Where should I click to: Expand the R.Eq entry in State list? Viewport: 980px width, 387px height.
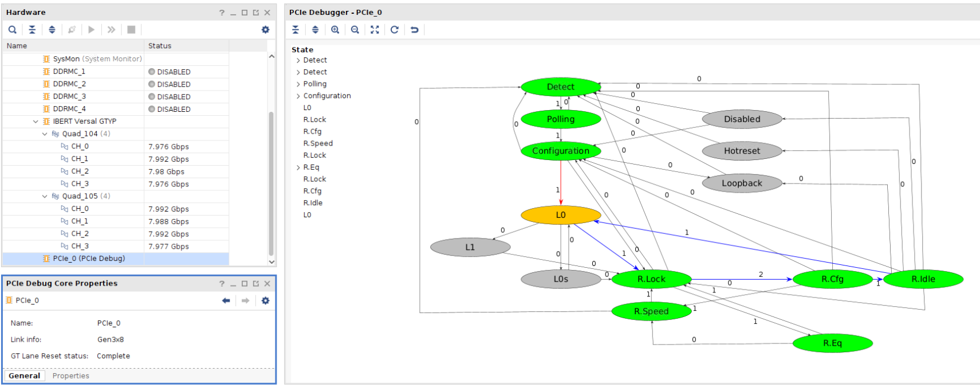coord(298,167)
